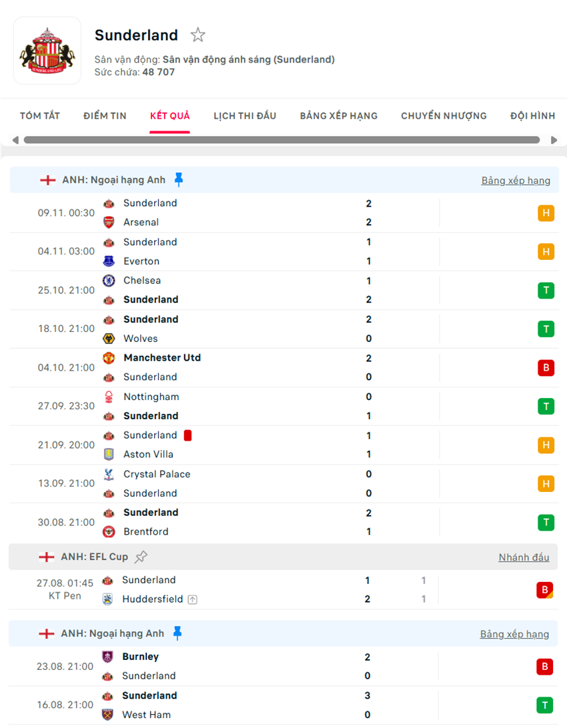Click the green T badge for the Chelsea match
Viewport: 567px width, 728px height.
click(546, 291)
